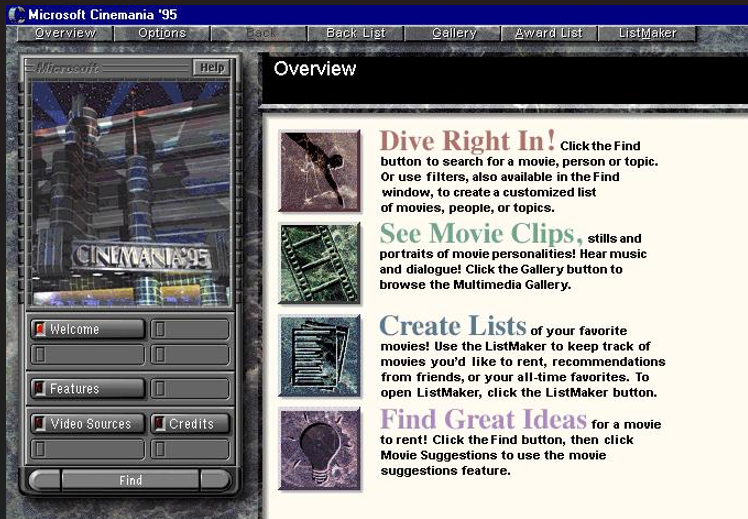Click the right rounded cap of Find bar
Viewport: 748px width, 519px height.
coord(216,480)
